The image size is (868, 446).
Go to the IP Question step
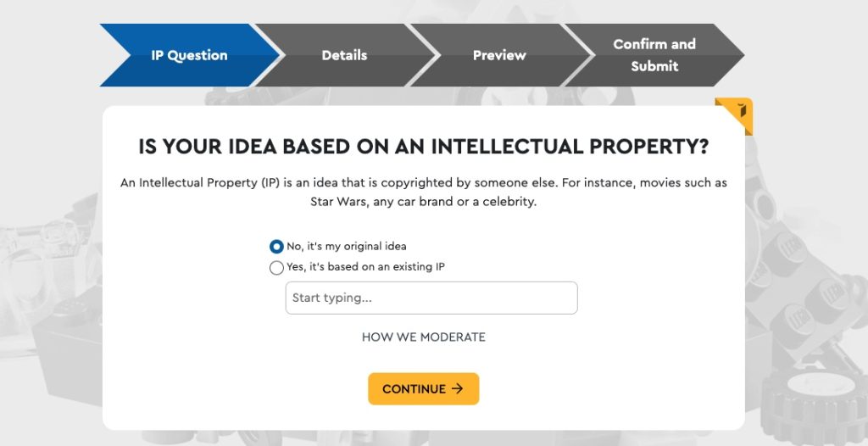[189, 56]
